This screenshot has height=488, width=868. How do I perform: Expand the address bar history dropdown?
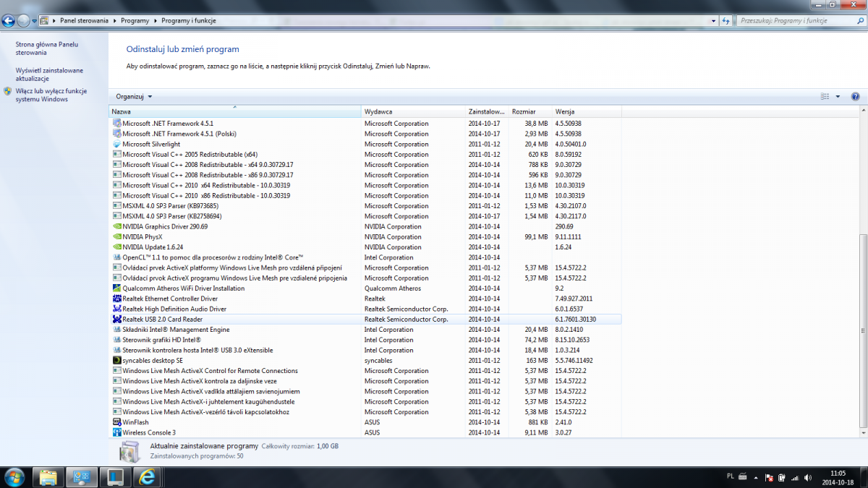point(713,21)
